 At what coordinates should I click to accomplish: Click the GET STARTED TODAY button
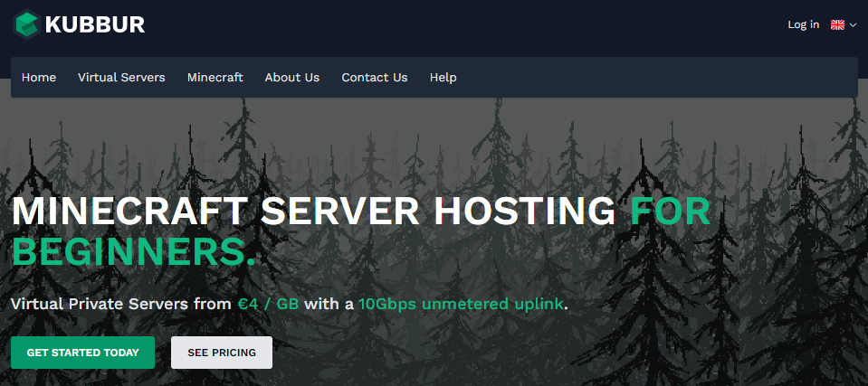(82, 353)
